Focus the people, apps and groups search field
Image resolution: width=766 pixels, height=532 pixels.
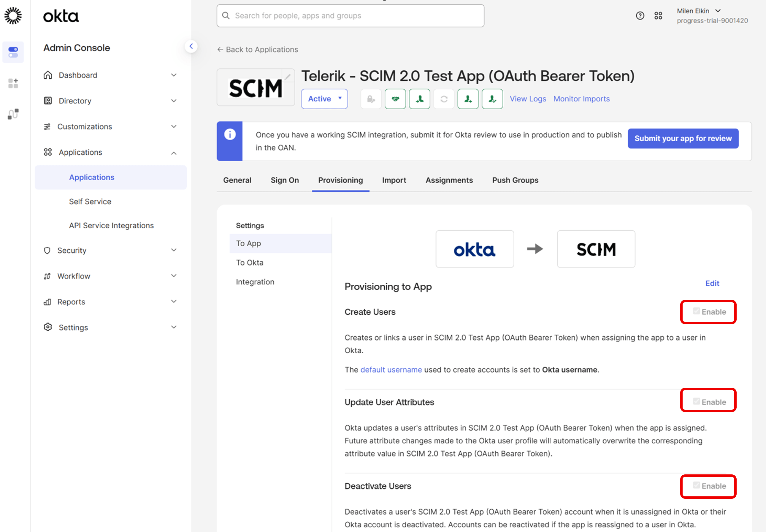click(x=350, y=16)
